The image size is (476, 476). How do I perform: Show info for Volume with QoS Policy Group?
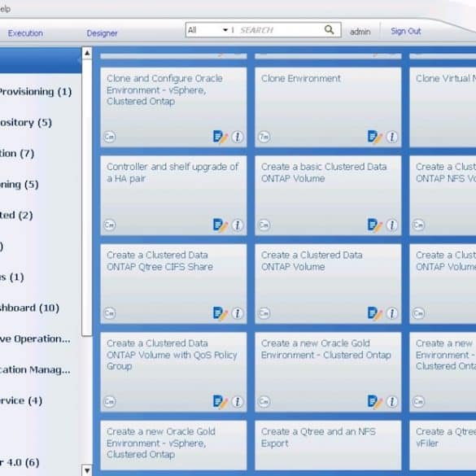238,402
